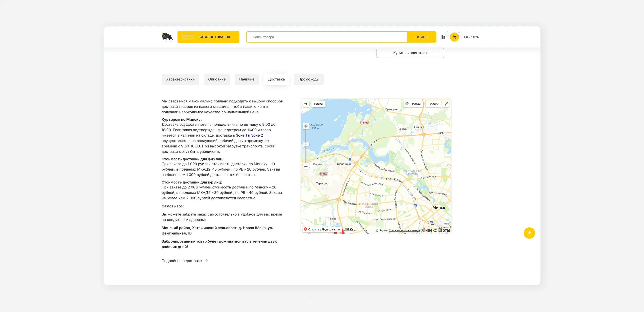Click the Поиск search button
The width and height of the screenshot is (644, 312).
(422, 37)
